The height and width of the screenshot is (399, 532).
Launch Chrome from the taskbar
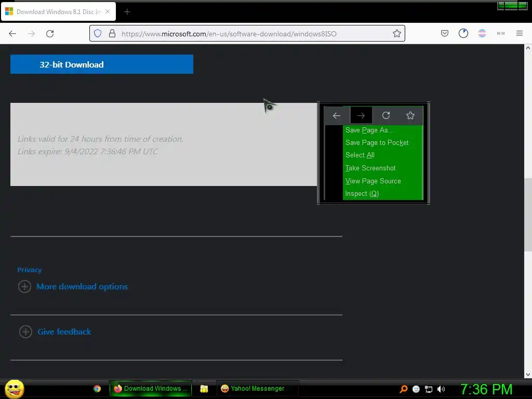97,389
